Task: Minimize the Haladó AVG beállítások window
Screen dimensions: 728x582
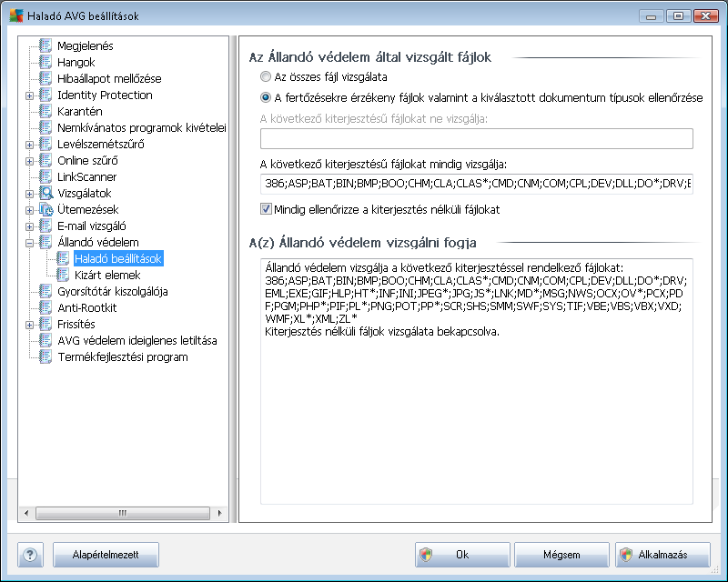Action: click(651, 16)
